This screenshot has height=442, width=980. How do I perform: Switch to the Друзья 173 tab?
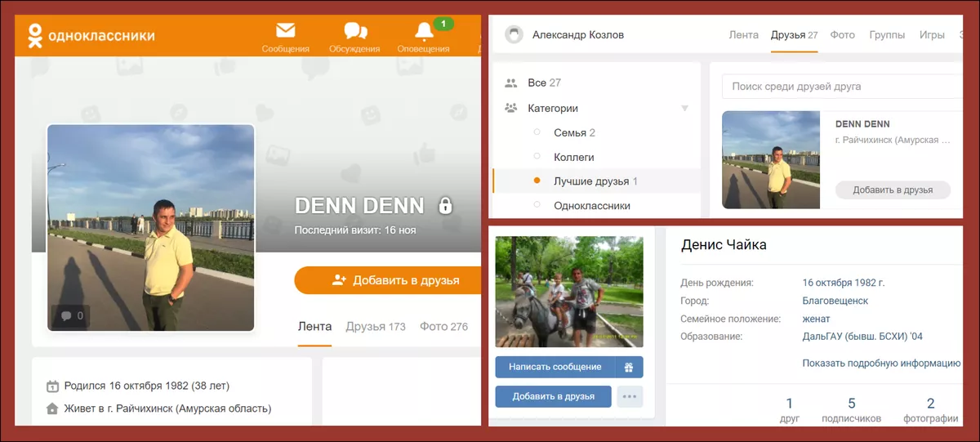coord(375,327)
